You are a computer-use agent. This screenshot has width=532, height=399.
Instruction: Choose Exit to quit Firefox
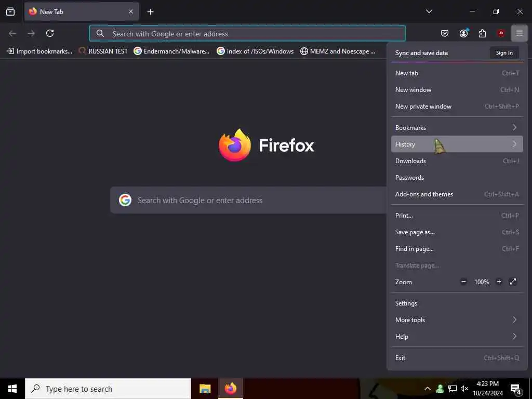[457, 358]
